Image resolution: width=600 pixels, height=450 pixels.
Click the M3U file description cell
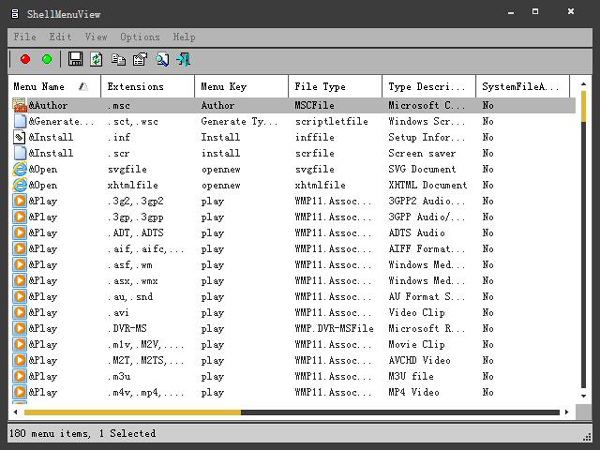[x=411, y=377]
